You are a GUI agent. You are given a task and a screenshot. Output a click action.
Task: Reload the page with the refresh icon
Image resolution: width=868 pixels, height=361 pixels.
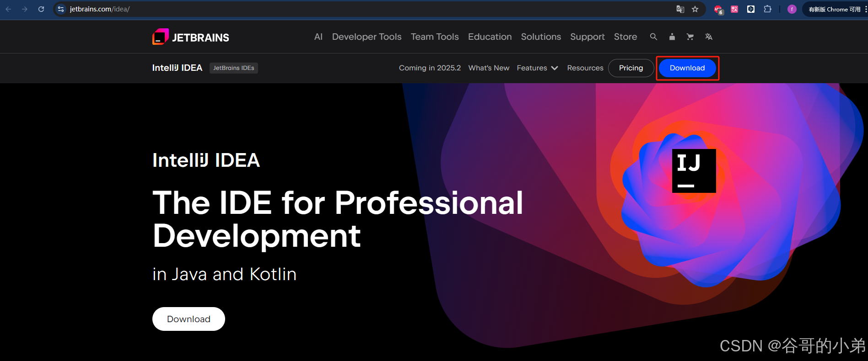[41, 9]
